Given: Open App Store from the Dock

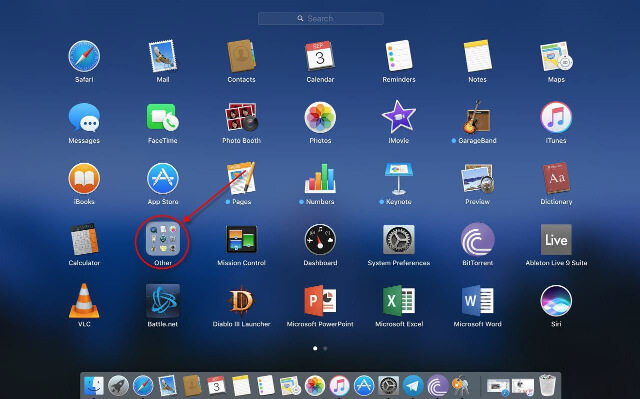Looking at the screenshot, I should pyautogui.click(x=364, y=386).
